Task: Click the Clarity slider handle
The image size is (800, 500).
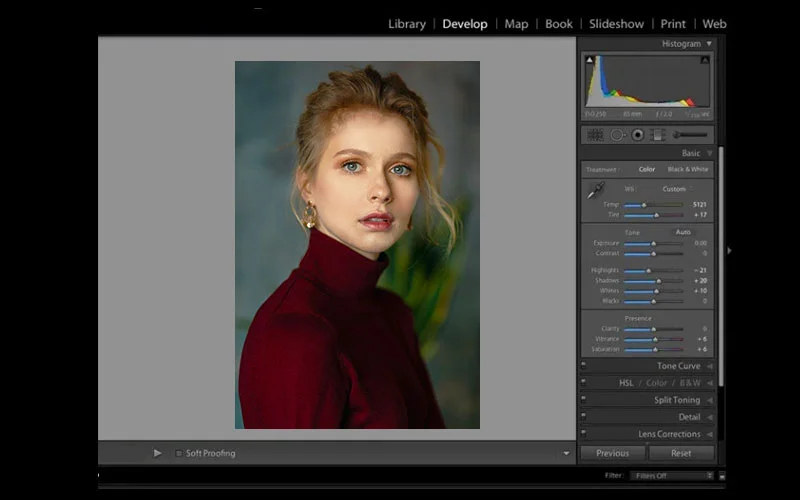Action: pyautogui.click(x=654, y=330)
